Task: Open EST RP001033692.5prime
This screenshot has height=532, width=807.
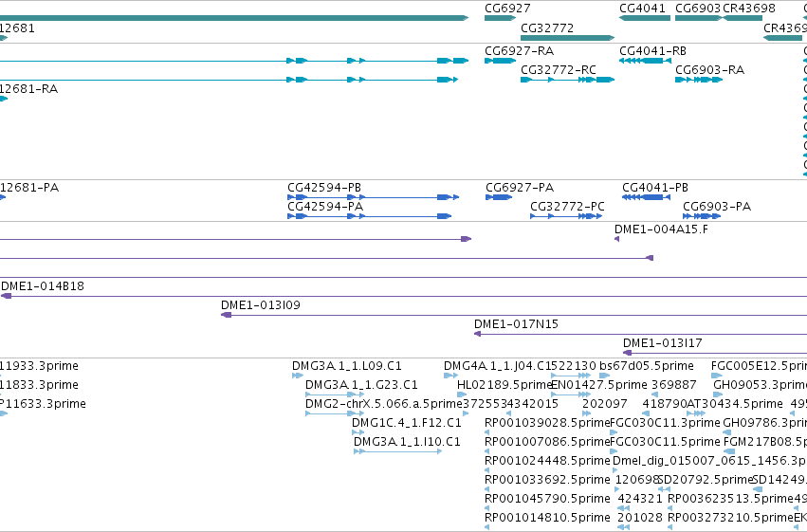Action: (x=486, y=490)
